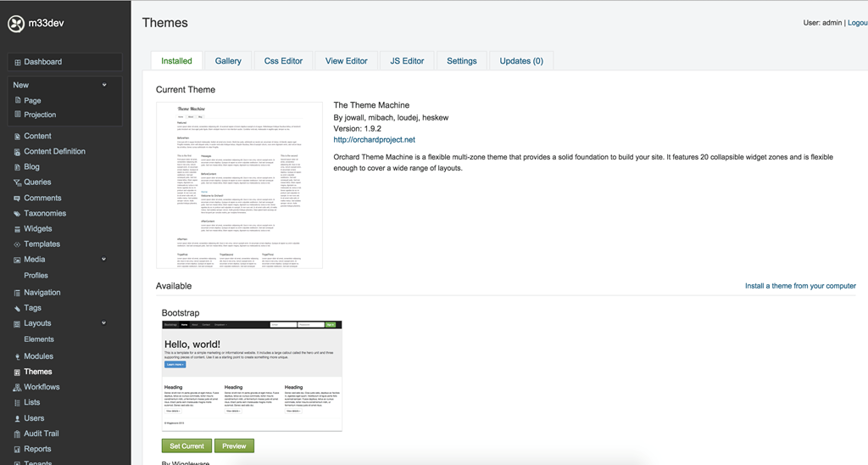This screenshot has height=465, width=868.
Task: Click the Comments icon in sidebar
Action: [17, 198]
